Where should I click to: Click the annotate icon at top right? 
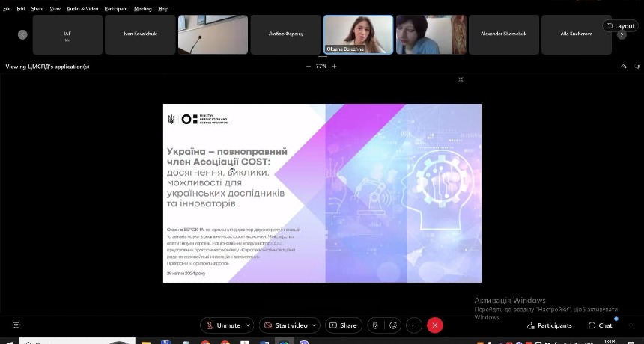[x=624, y=66]
